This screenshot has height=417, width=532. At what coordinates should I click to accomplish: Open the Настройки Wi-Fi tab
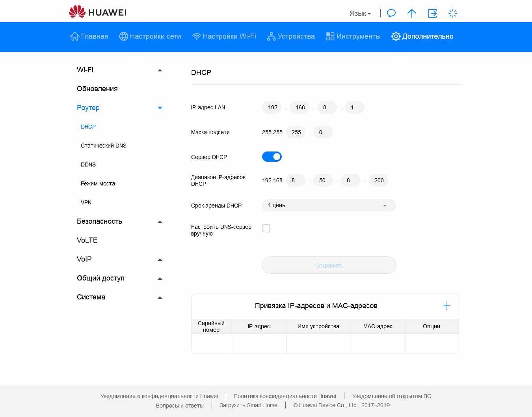(x=224, y=36)
